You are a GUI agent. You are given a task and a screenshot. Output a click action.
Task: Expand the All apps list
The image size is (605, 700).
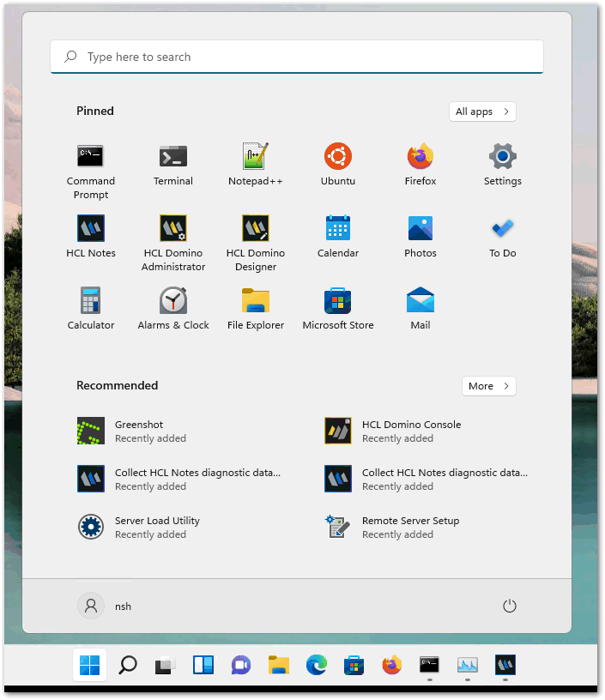tap(482, 112)
